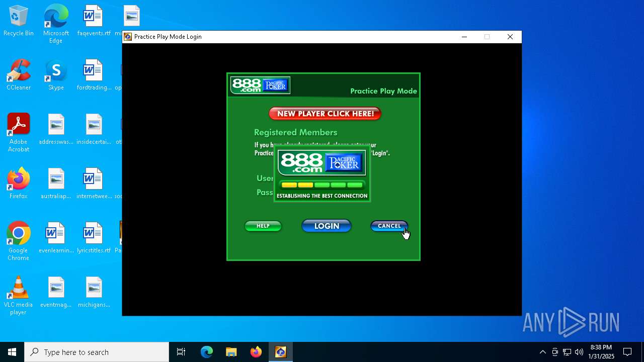Screen dimensions: 644x362
Task: Select the insidecertai image file icon
Action: point(94,130)
